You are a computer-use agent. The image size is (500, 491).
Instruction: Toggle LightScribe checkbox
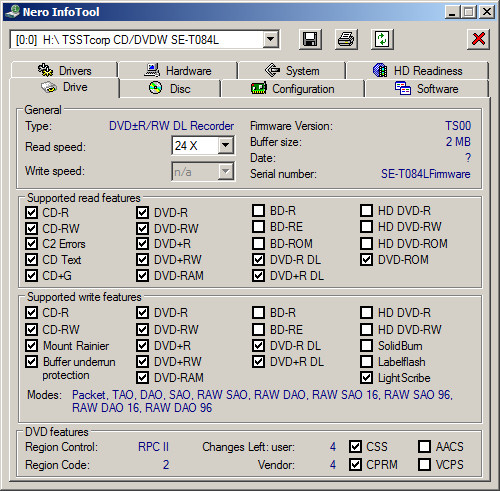(x=367, y=377)
